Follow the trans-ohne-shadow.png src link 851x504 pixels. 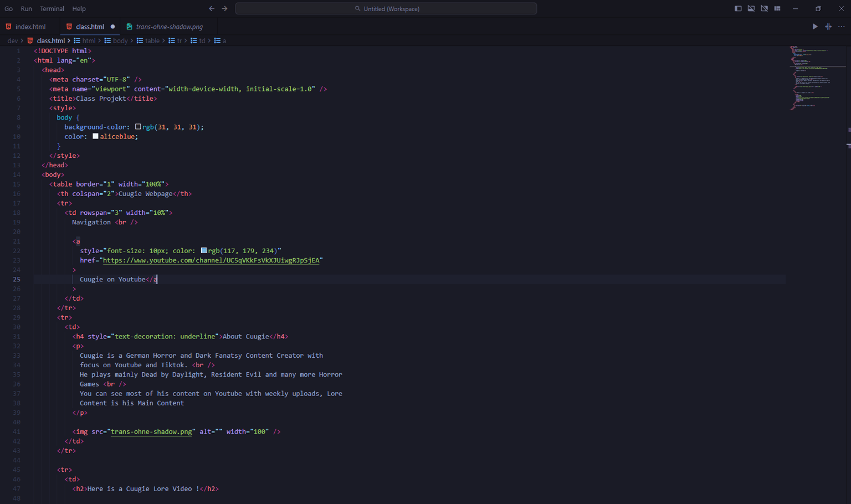(x=151, y=432)
